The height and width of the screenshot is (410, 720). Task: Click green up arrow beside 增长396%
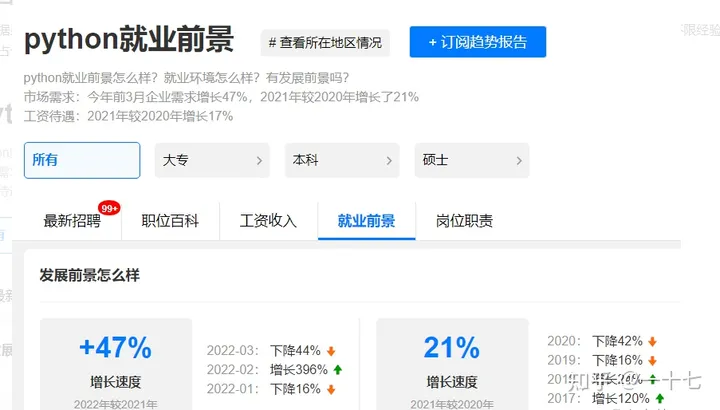click(338, 370)
